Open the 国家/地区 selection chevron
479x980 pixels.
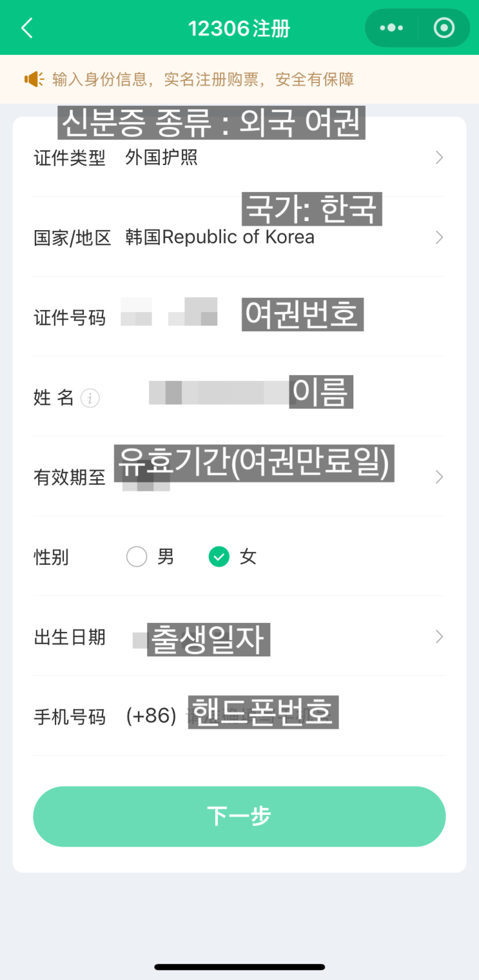click(439, 237)
